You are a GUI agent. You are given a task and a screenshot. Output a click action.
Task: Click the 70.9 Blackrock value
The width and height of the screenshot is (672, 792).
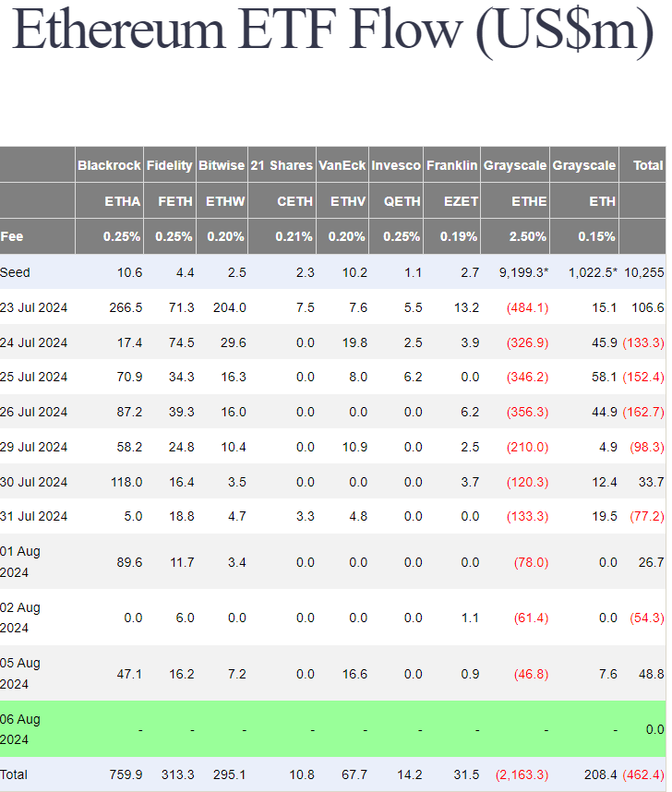pyautogui.click(x=129, y=377)
